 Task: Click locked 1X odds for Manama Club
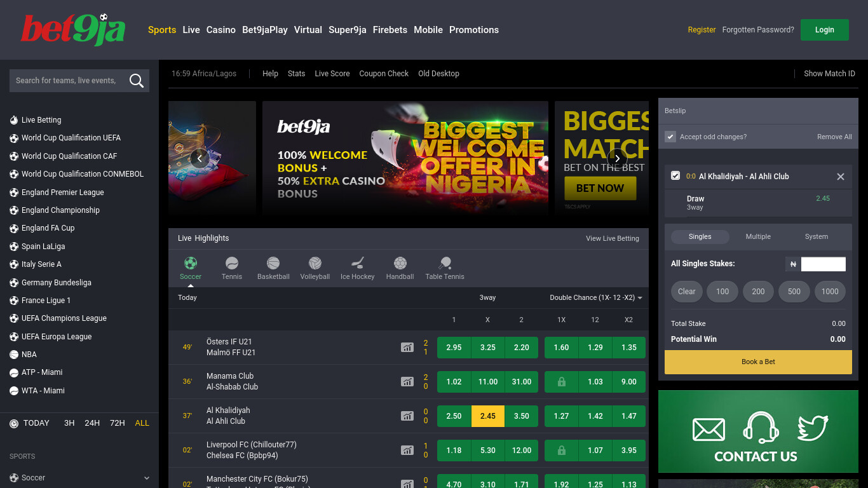561,382
